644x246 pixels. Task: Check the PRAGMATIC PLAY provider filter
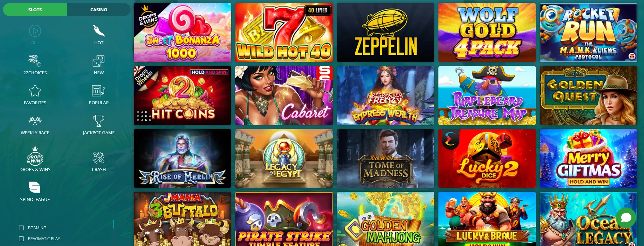(21, 239)
